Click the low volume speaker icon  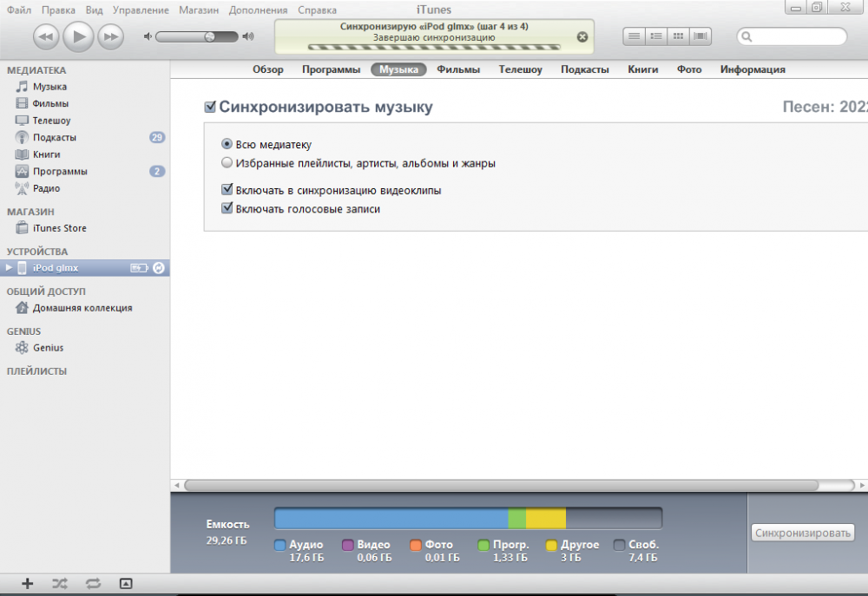click(148, 36)
